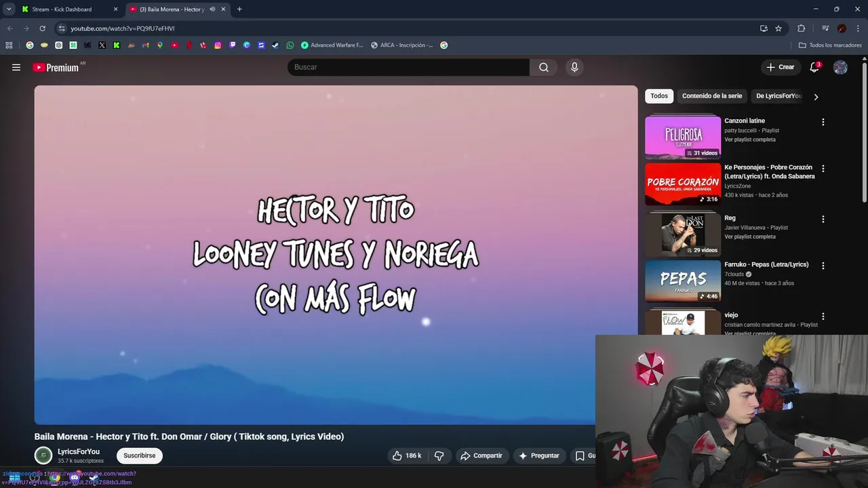Like the video with thumbs up
868x488 pixels.
406,455
